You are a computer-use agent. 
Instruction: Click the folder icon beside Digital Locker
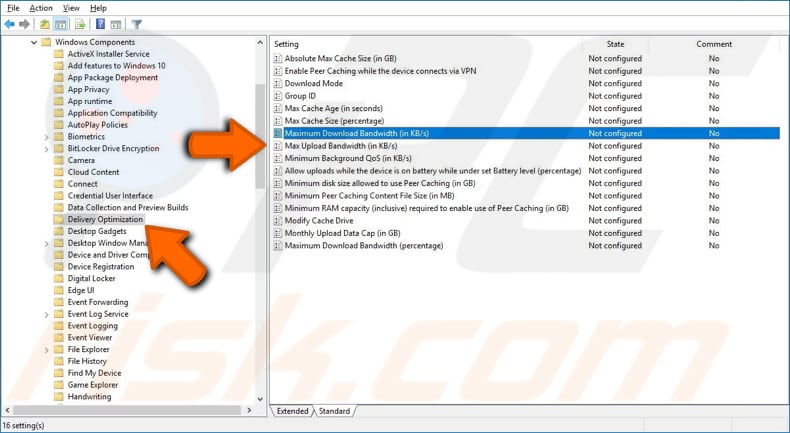tap(59, 278)
